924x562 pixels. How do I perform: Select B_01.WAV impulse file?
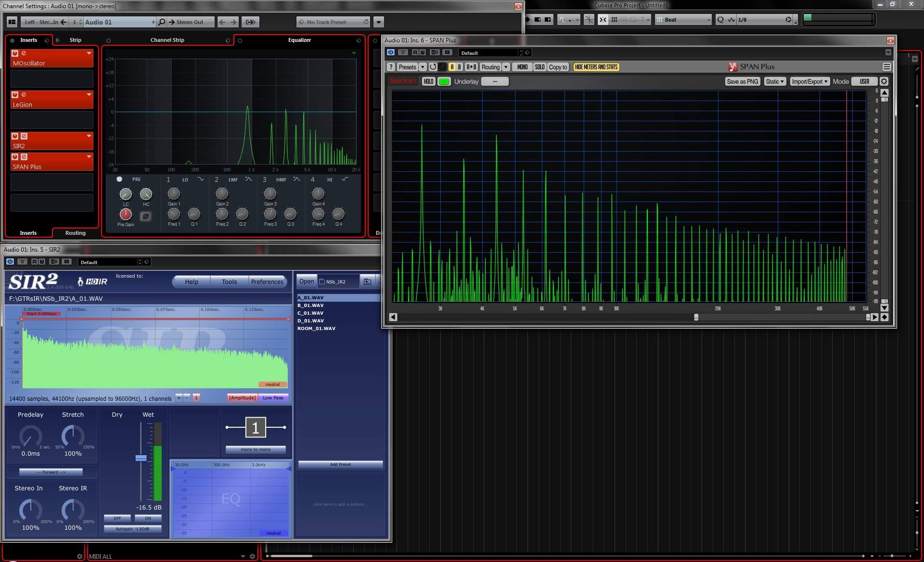click(x=310, y=305)
